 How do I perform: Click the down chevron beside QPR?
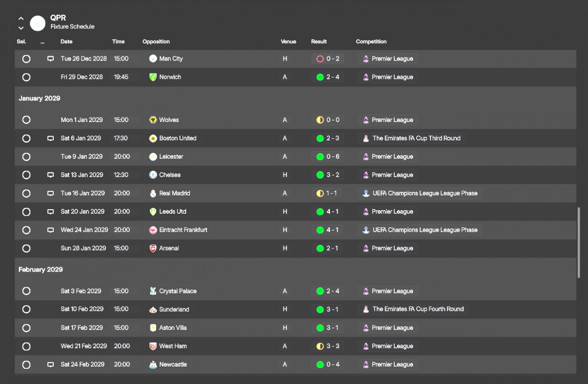(x=21, y=28)
